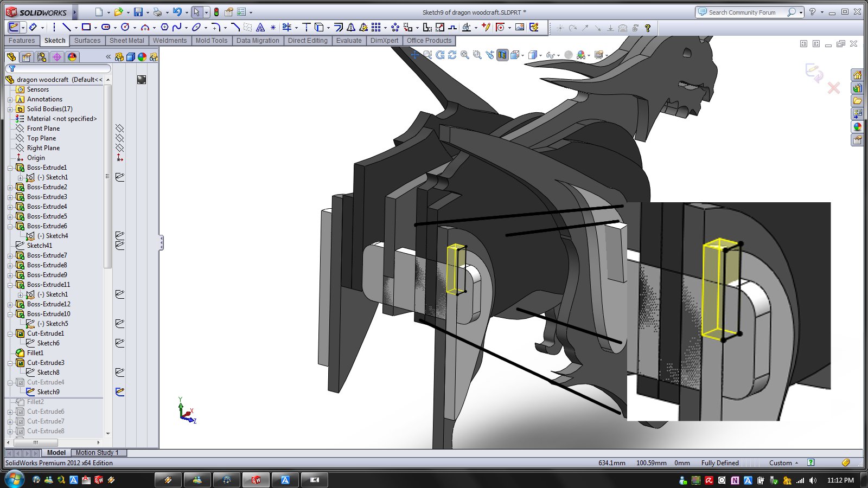The width and height of the screenshot is (868, 488).
Task: Select the Point sketch tool
Action: pyautogui.click(x=273, y=27)
